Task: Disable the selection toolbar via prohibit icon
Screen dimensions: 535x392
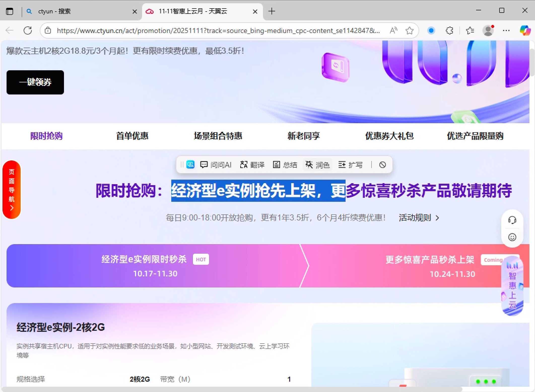Action: [x=382, y=165]
